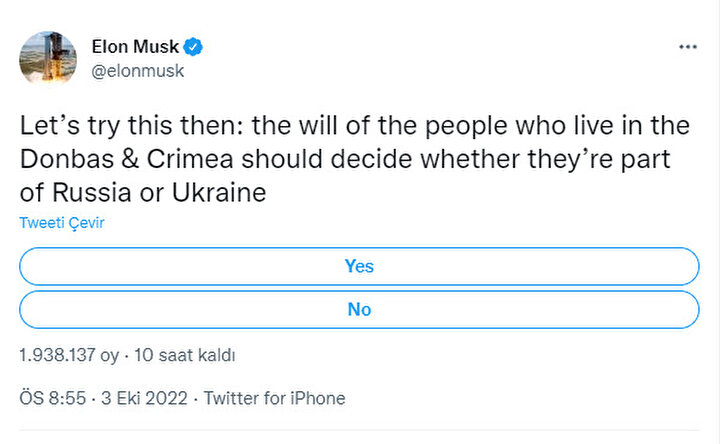Click the phrase Let's try this then

click(131, 126)
